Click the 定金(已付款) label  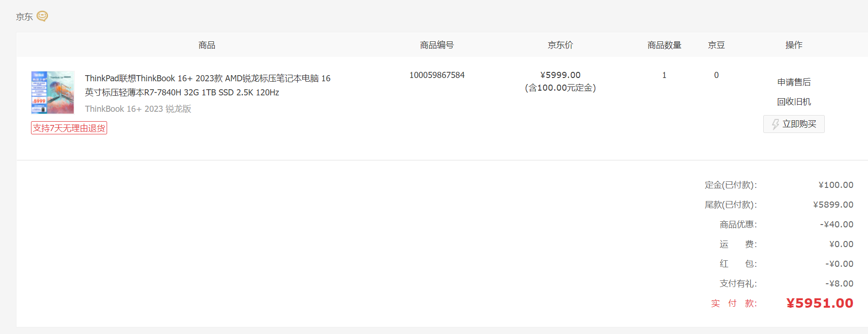[731, 185]
